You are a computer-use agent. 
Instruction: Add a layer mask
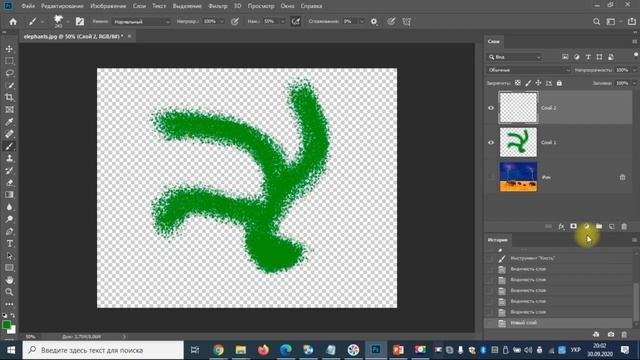pos(573,227)
